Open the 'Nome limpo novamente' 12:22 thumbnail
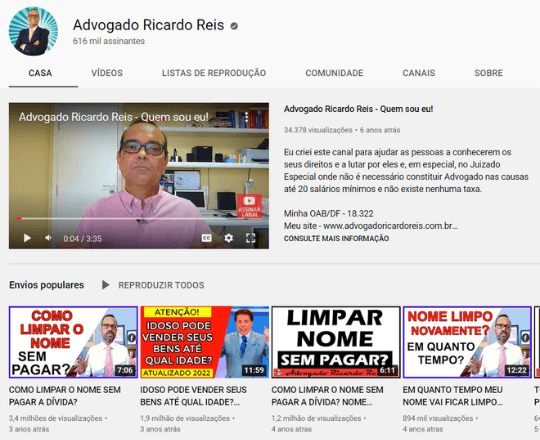The image size is (540, 440). pos(467,342)
